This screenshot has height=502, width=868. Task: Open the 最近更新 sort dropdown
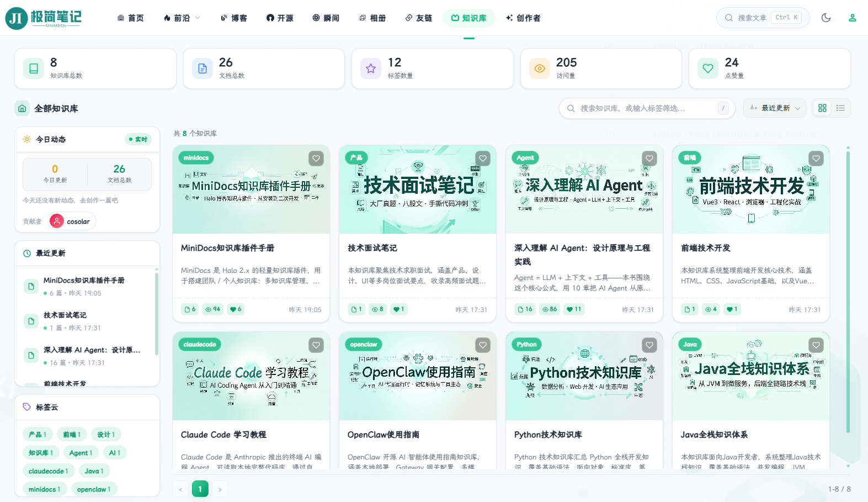(775, 108)
